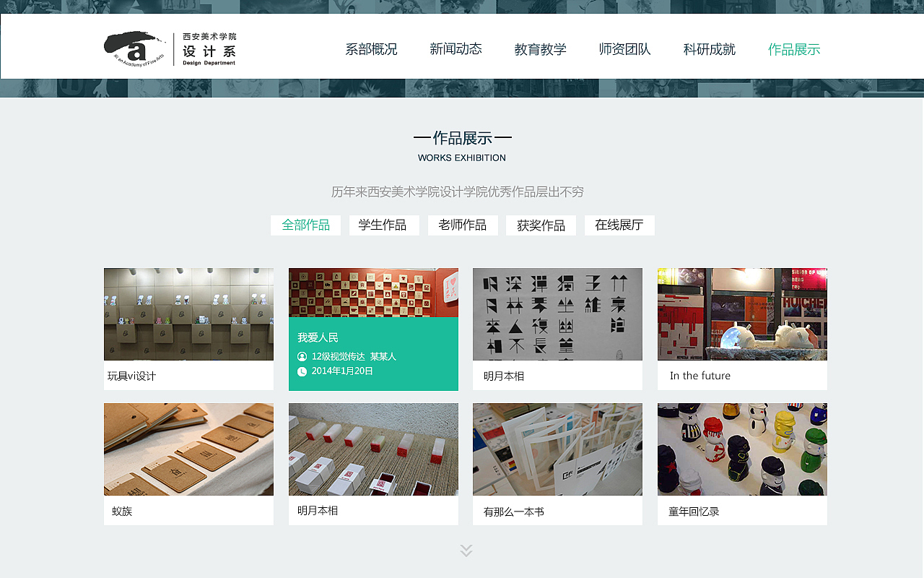Open the 教育教学 navigation item
The image size is (924, 578).
(541, 50)
